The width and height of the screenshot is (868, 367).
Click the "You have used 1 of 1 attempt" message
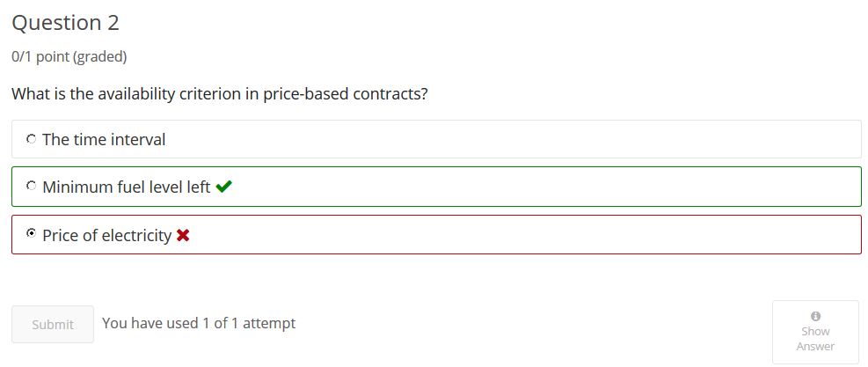[199, 323]
